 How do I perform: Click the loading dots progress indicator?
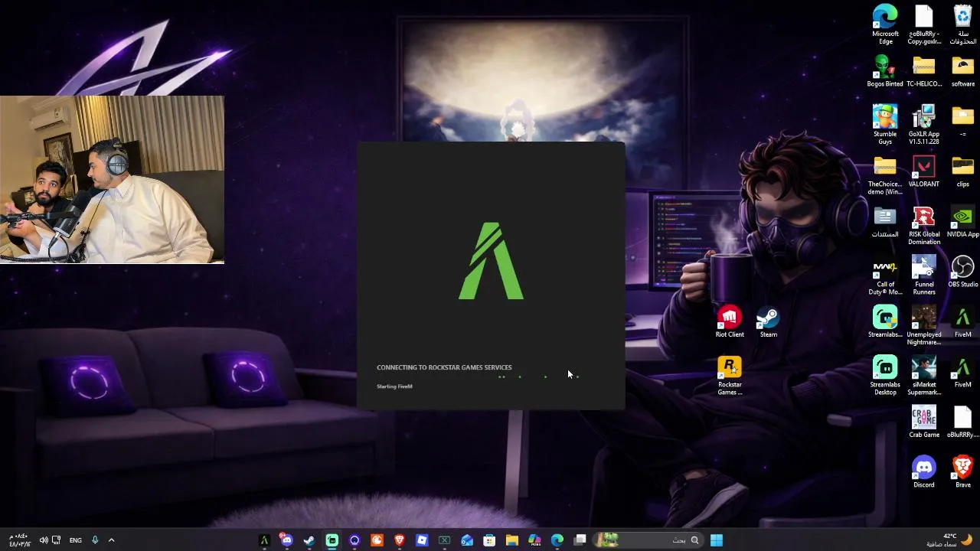coord(538,377)
